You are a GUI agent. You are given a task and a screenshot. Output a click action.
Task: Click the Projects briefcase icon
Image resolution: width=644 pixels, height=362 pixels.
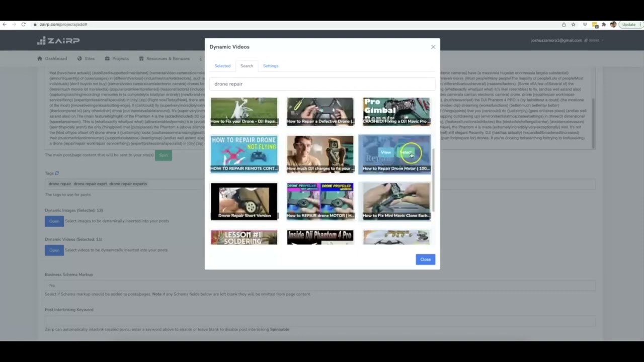(x=108, y=59)
